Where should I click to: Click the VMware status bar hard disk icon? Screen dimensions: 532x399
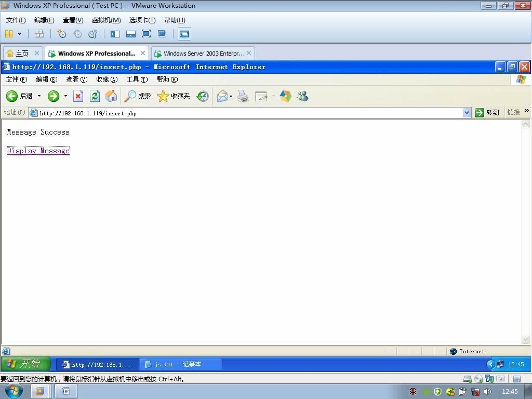tap(468, 379)
